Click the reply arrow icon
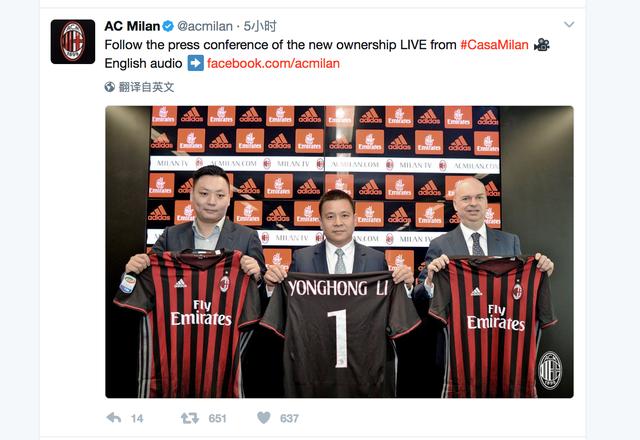The image size is (640, 440). [113, 418]
